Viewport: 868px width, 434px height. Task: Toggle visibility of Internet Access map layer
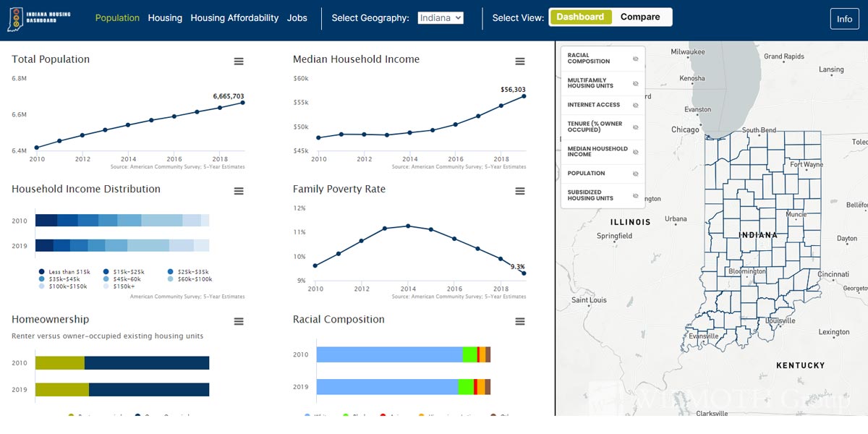pos(636,105)
